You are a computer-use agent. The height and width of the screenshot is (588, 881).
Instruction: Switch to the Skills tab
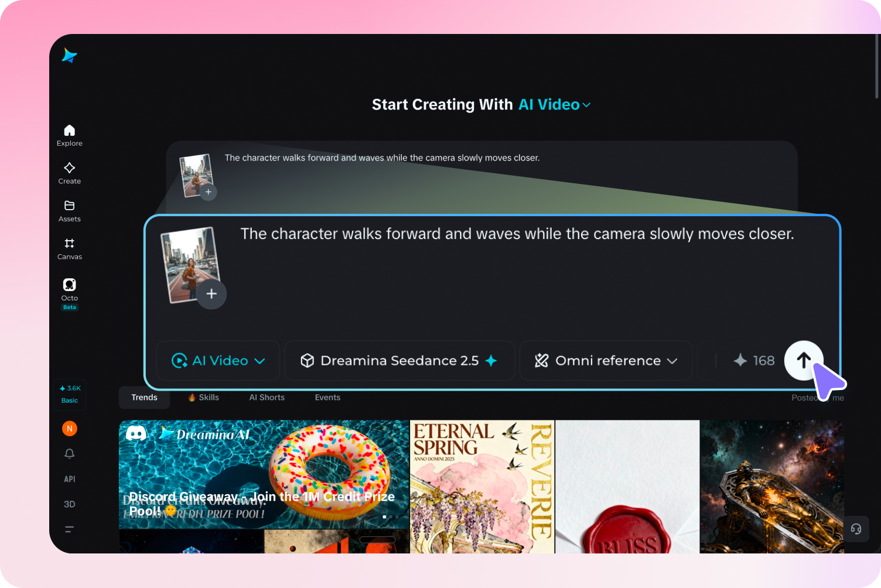tap(203, 398)
